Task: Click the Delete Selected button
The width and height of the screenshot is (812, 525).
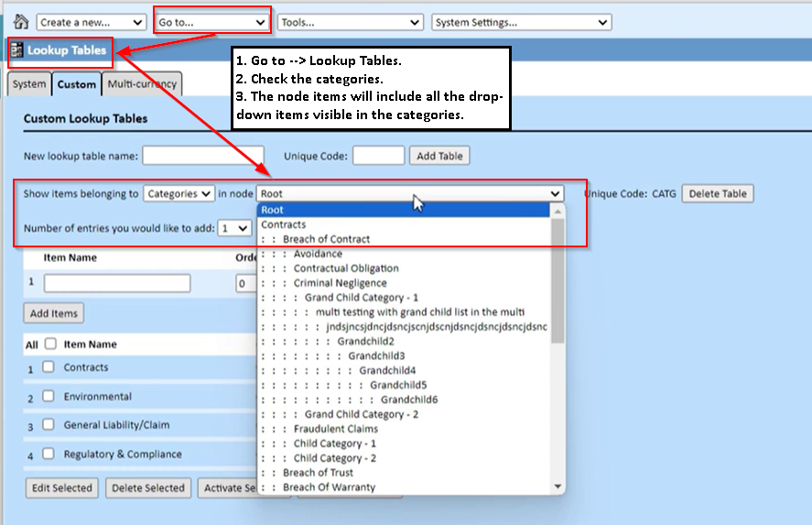Action: (x=148, y=488)
